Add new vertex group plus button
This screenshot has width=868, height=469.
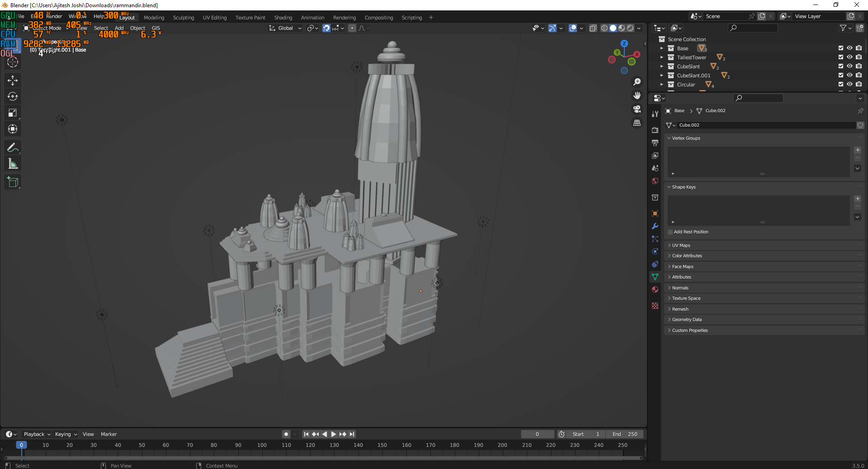click(x=858, y=150)
